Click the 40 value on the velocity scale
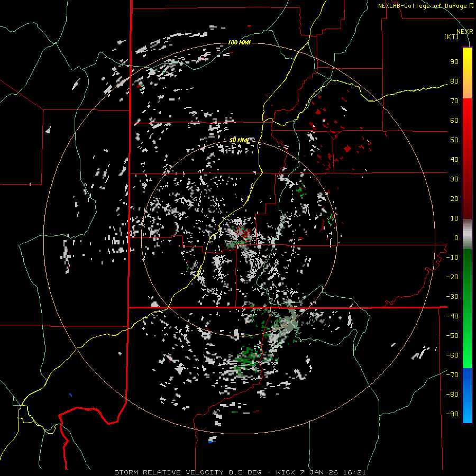 coord(454,160)
